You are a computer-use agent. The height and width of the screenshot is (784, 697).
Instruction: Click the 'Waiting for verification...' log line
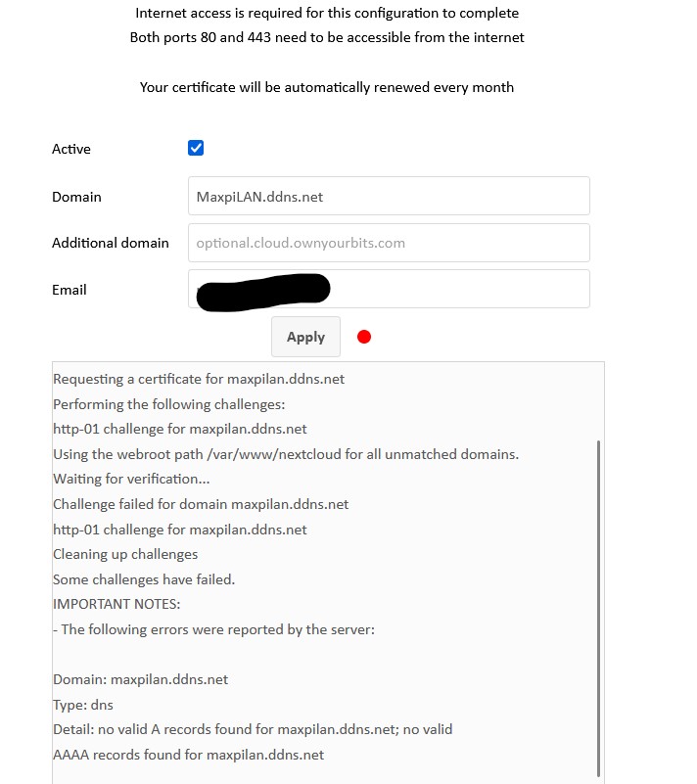tap(131, 479)
